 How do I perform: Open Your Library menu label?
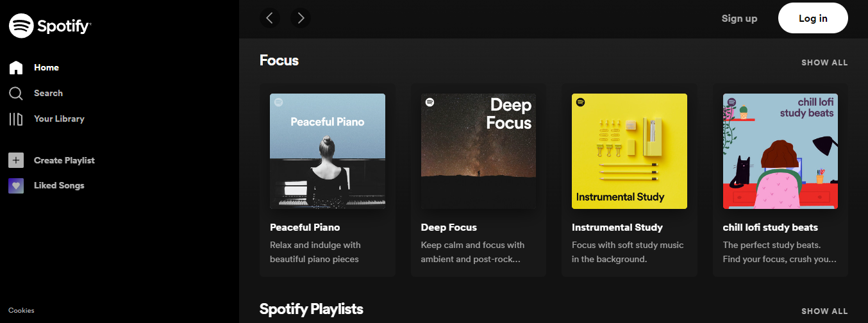point(59,119)
